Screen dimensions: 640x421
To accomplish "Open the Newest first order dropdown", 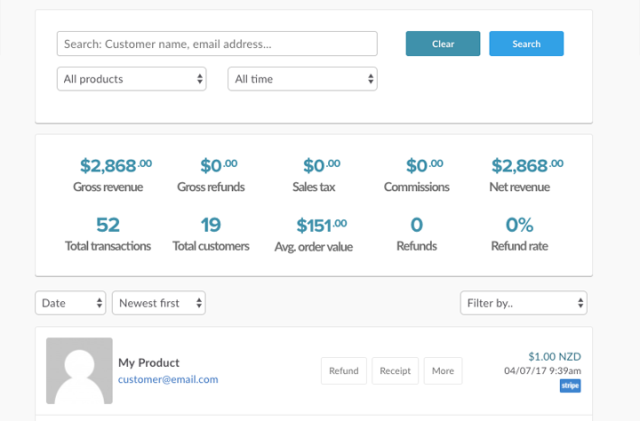I will coord(158,302).
